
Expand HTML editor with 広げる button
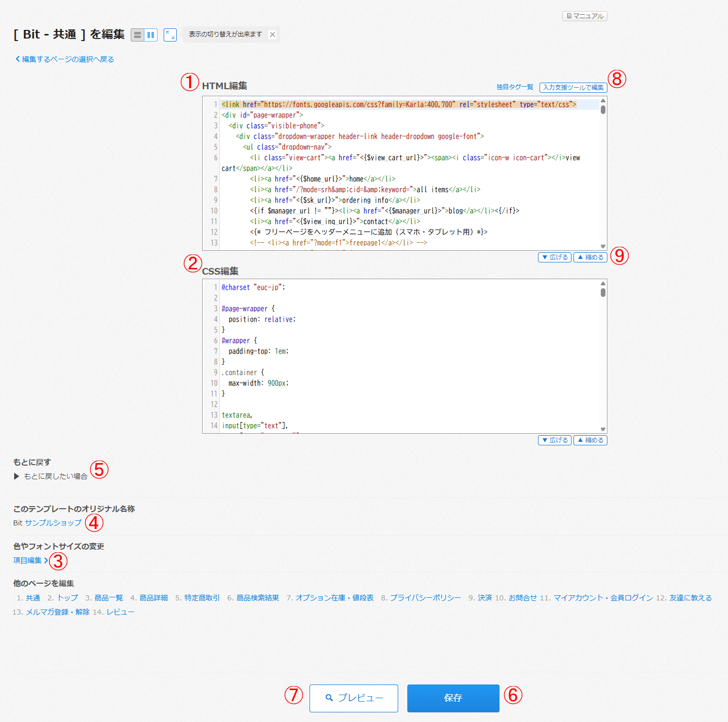click(x=555, y=257)
